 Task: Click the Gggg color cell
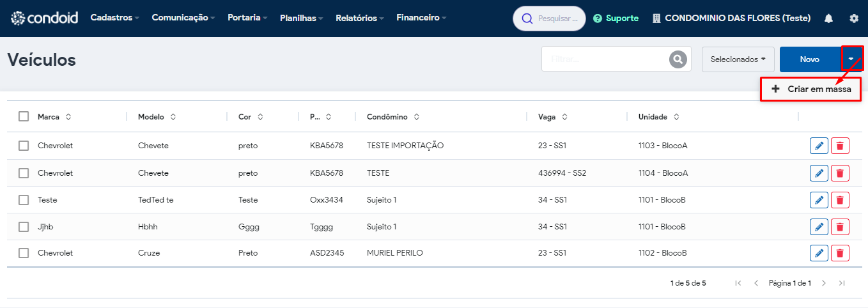pos(249,227)
